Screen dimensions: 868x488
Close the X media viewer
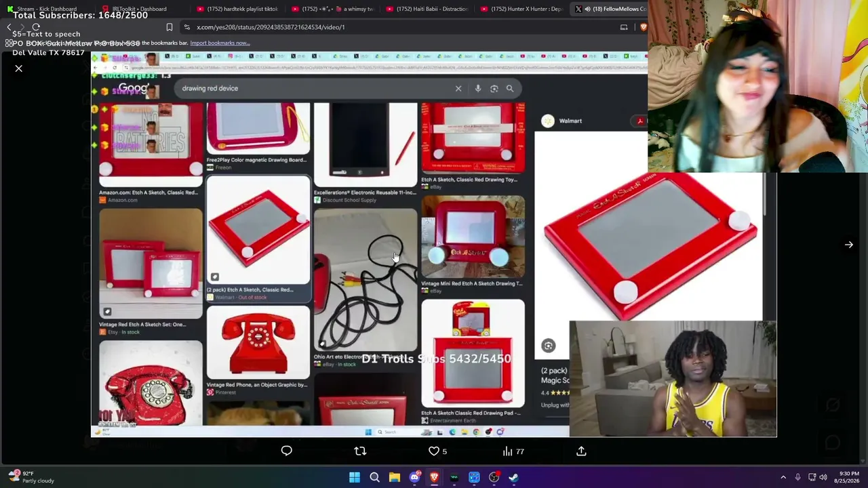(x=19, y=68)
